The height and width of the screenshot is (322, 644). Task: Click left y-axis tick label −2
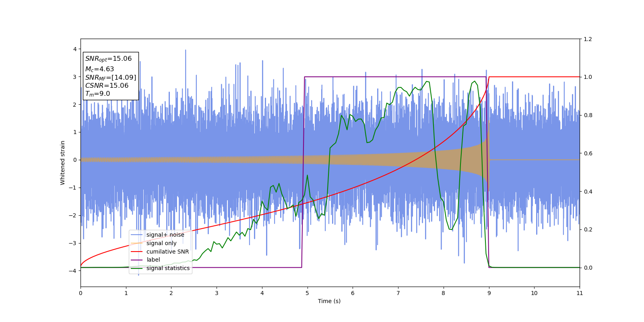pos(72,215)
